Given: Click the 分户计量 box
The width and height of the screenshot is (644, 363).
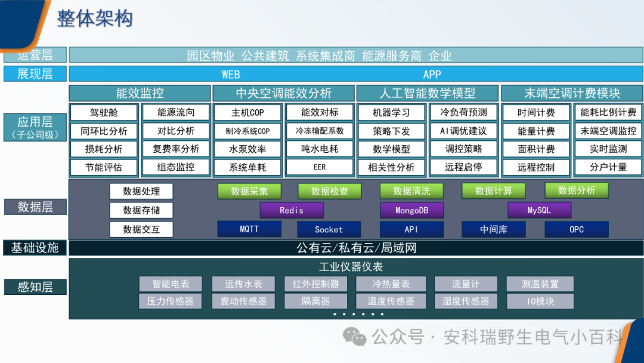Looking at the screenshot, I should click(x=608, y=167).
